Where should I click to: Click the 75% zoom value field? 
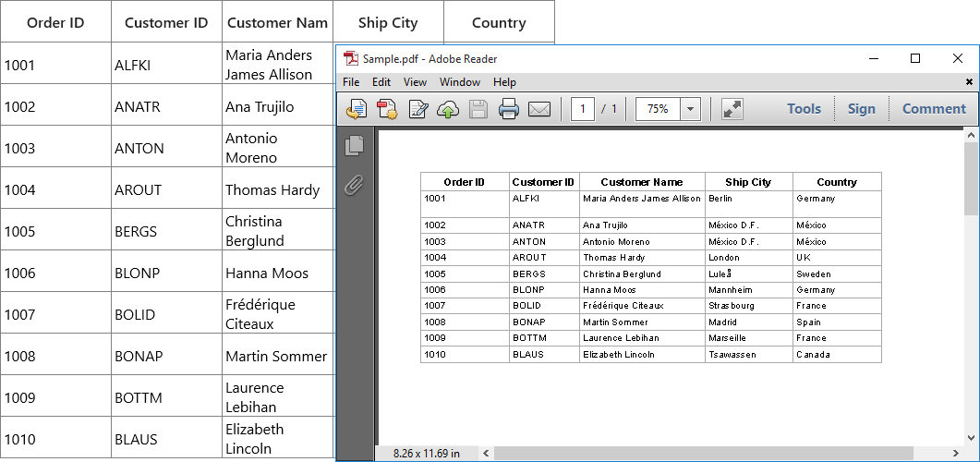click(x=658, y=109)
